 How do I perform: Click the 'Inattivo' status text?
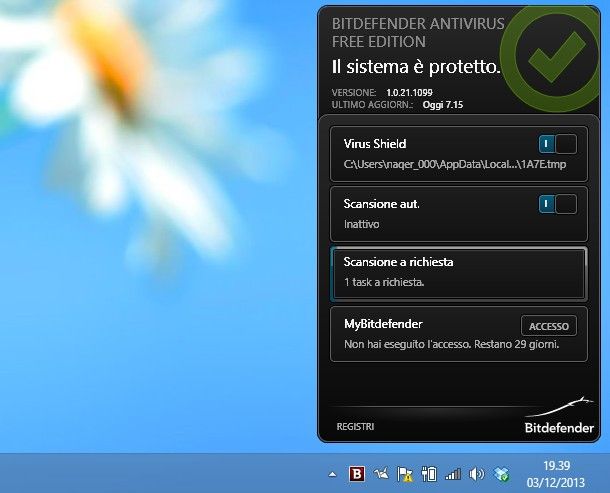coord(361,224)
